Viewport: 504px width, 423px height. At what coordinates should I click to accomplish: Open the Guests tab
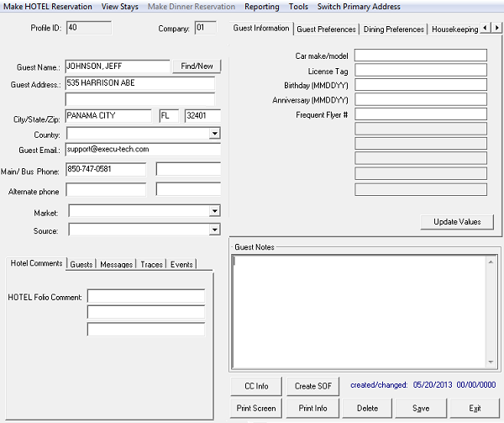click(81, 264)
